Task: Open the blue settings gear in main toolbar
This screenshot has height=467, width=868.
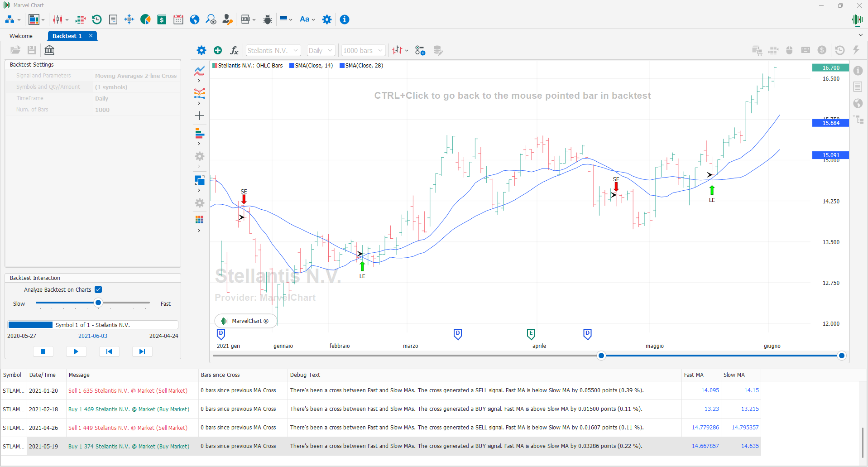Action: 327,19
